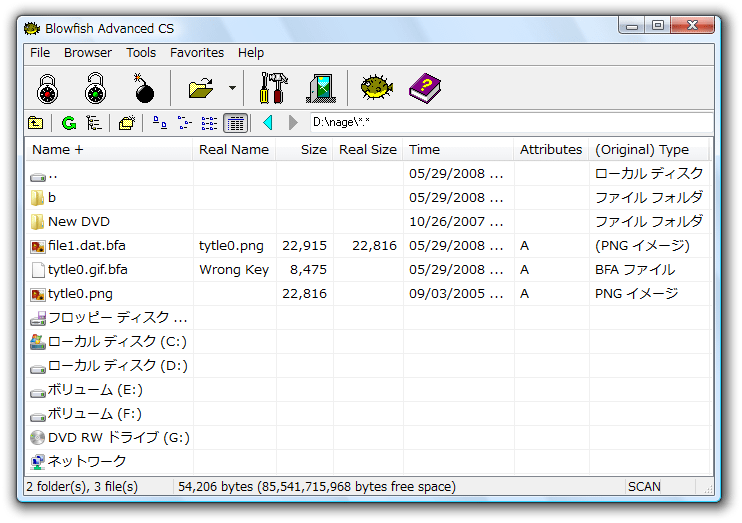Go up one folder level icon

click(35, 123)
